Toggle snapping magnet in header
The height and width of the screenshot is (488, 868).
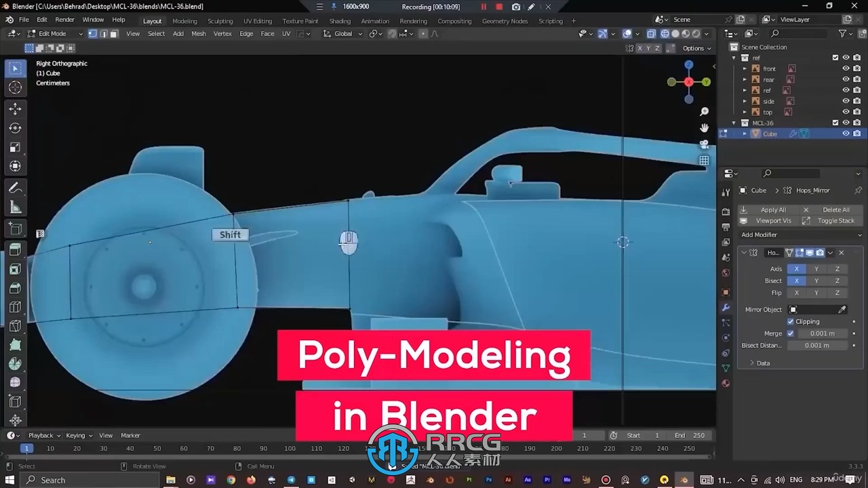click(392, 33)
